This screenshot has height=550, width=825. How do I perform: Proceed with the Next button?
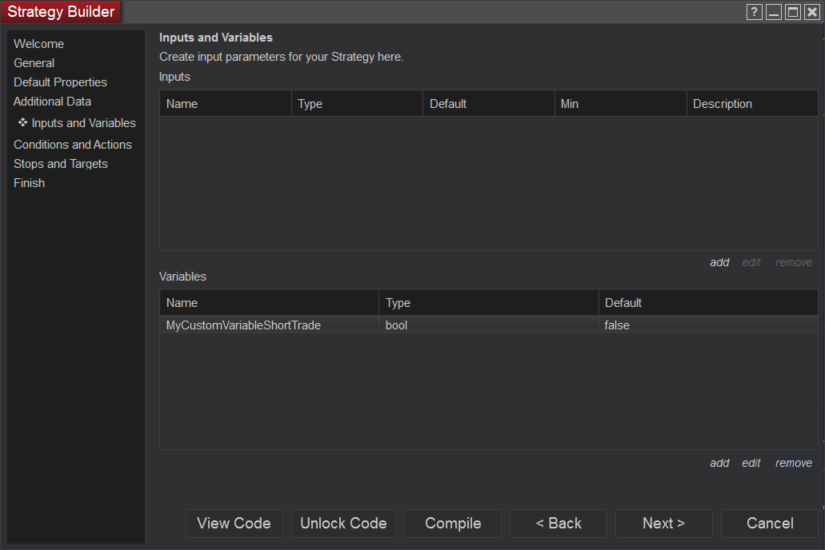click(663, 523)
